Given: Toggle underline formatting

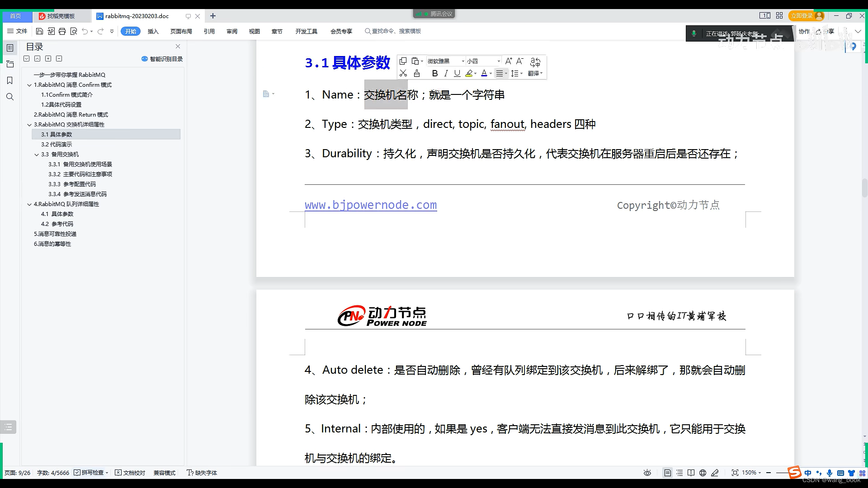Looking at the screenshot, I should pyautogui.click(x=457, y=73).
